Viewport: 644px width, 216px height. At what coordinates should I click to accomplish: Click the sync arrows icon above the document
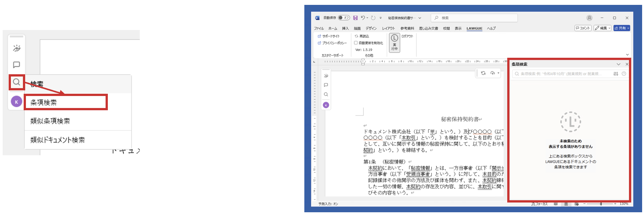click(x=483, y=73)
